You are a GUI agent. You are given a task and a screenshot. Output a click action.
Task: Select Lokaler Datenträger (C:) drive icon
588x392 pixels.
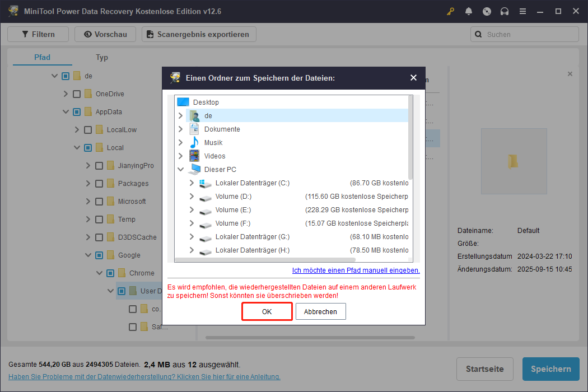206,183
